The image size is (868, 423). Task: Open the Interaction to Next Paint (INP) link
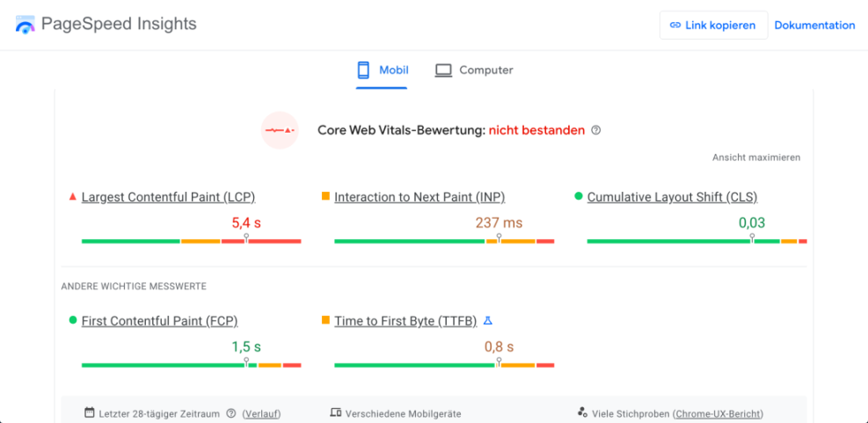click(419, 197)
